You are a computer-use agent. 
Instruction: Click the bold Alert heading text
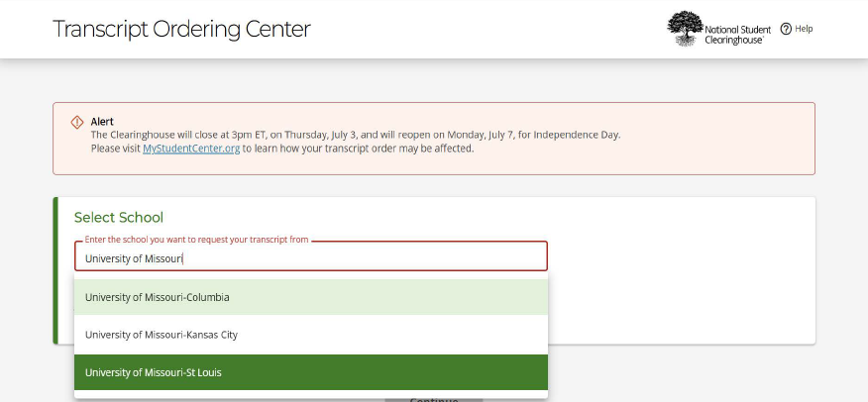102,122
